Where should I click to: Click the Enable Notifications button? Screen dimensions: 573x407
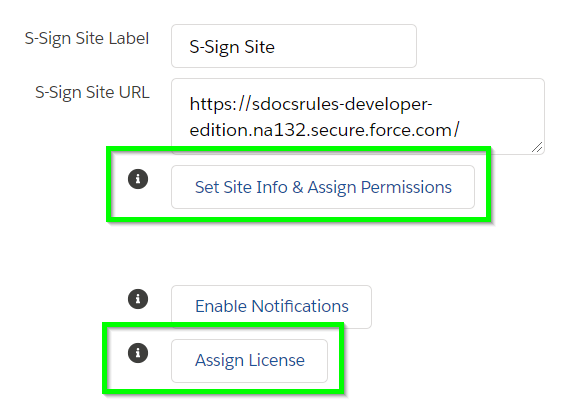(x=272, y=307)
